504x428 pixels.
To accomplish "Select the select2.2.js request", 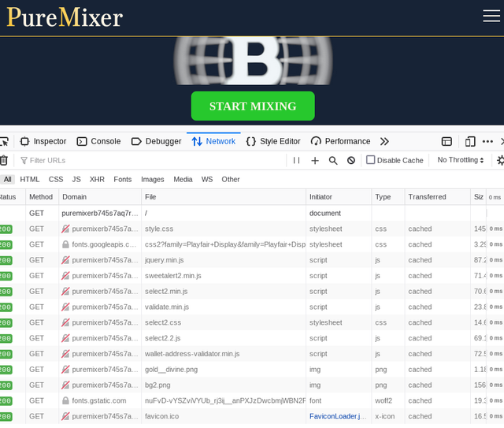I will (252, 338).
